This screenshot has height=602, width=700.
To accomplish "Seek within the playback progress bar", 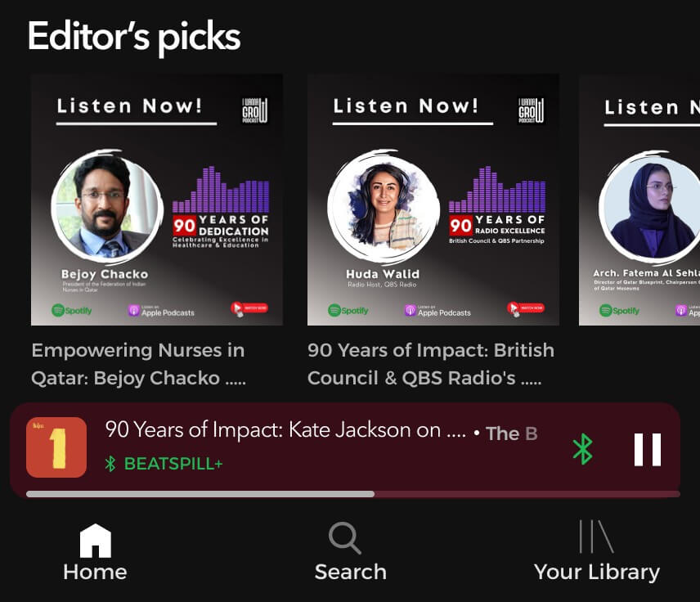I will pyautogui.click(x=353, y=494).
